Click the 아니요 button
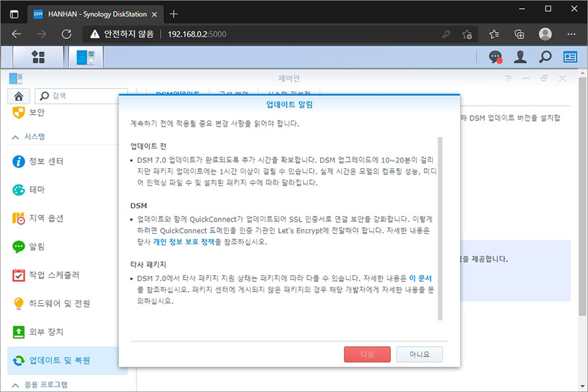The width and height of the screenshot is (588, 392). (420, 354)
